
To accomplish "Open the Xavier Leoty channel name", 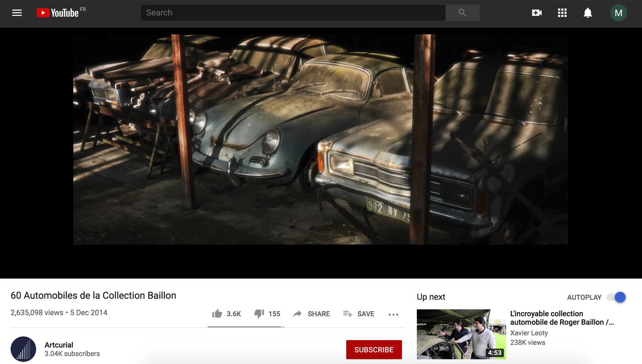I will 529,333.
